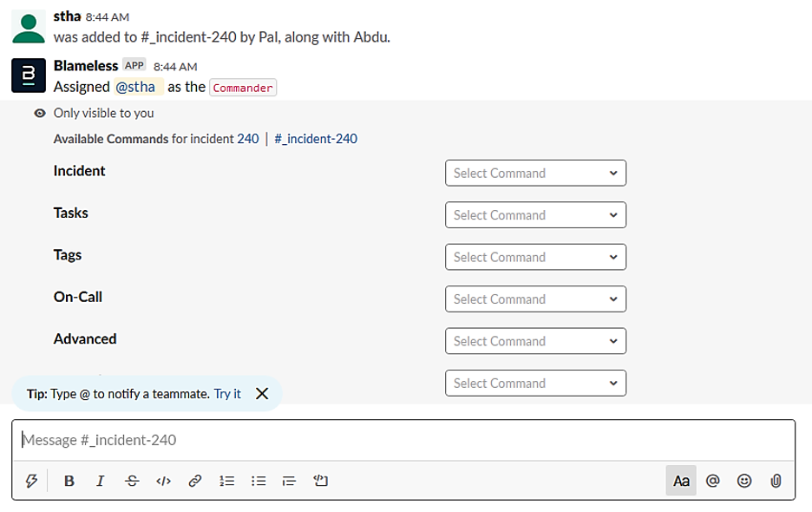The image size is (812, 512).
Task: Start a bulleted list
Action: coord(259,481)
